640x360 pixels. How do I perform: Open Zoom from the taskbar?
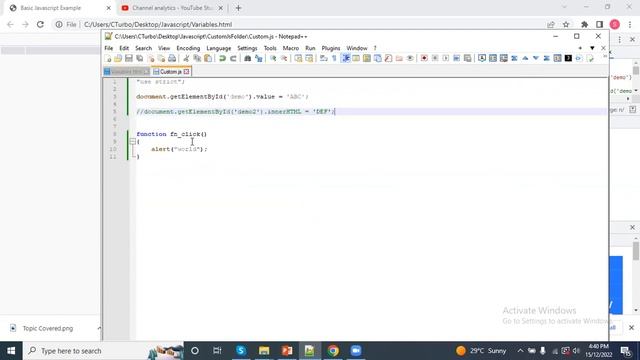pyautogui.click(x=356, y=351)
